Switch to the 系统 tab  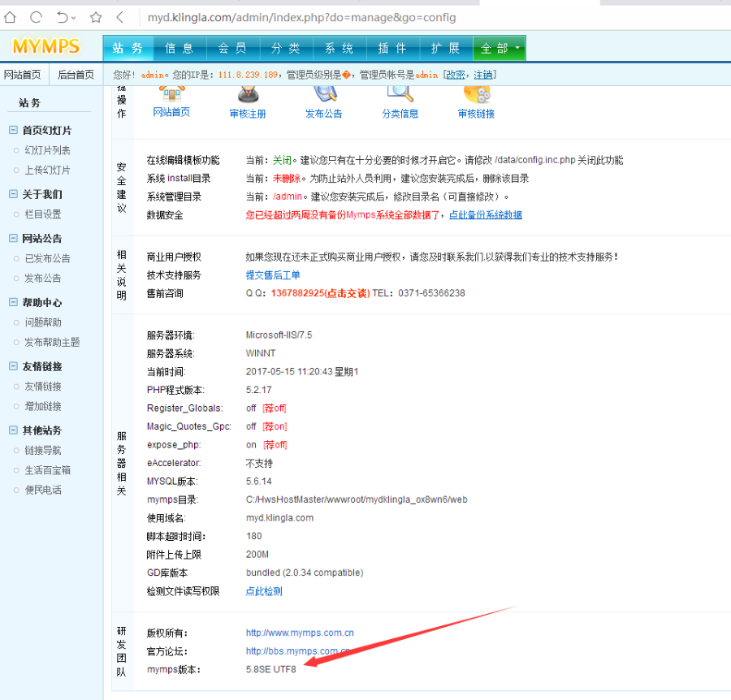click(339, 48)
